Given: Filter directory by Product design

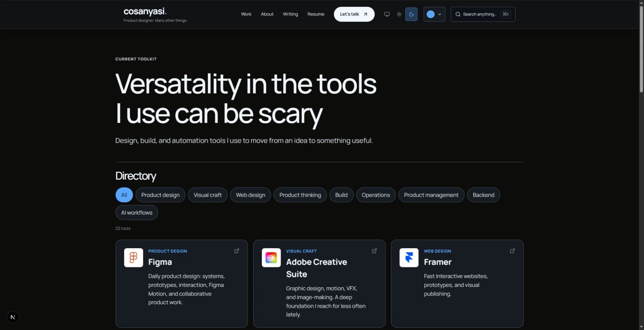Looking at the screenshot, I should [160, 195].
